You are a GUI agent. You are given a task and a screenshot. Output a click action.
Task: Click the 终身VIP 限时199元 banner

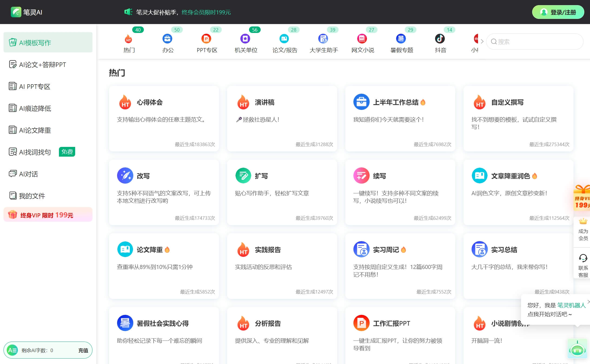(48, 214)
